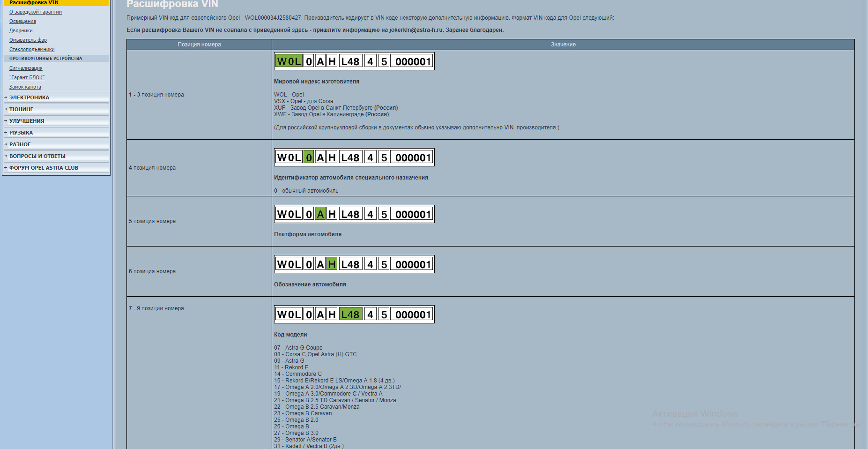Click the 'WOL - Opel' line
The width and height of the screenshot is (868, 449).
[x=289, y=95]
